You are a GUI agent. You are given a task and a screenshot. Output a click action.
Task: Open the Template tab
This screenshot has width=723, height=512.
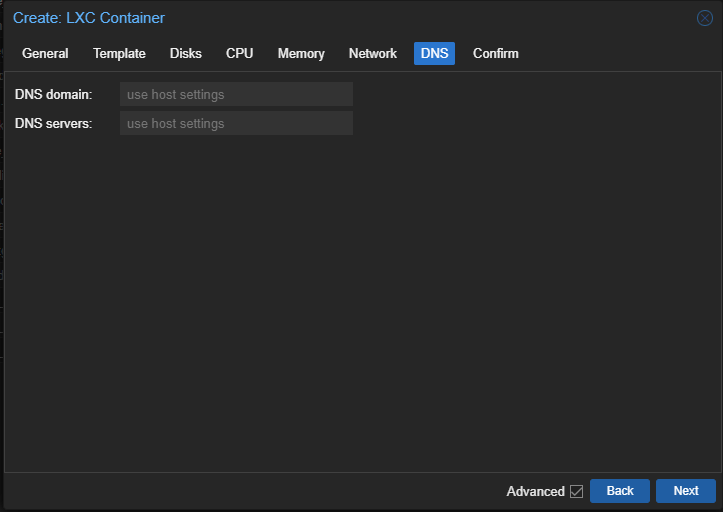(x=119, y=54)
